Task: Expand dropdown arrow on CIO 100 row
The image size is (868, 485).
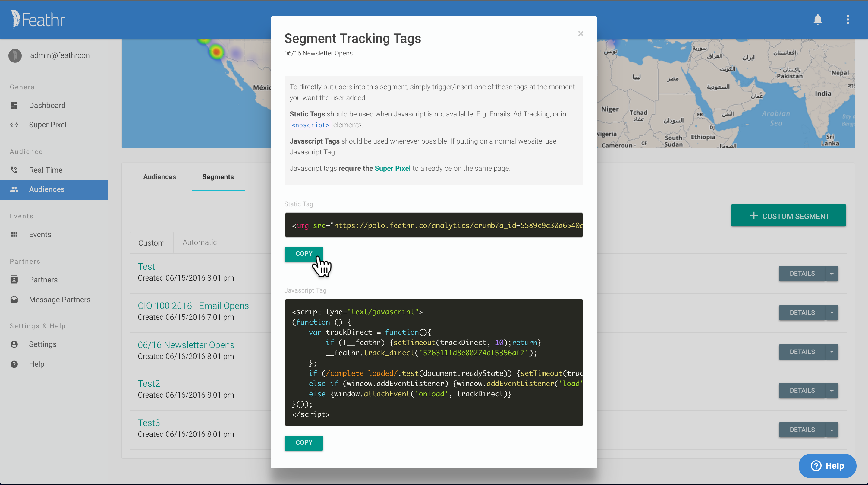Action: click(x=832, y=313)
